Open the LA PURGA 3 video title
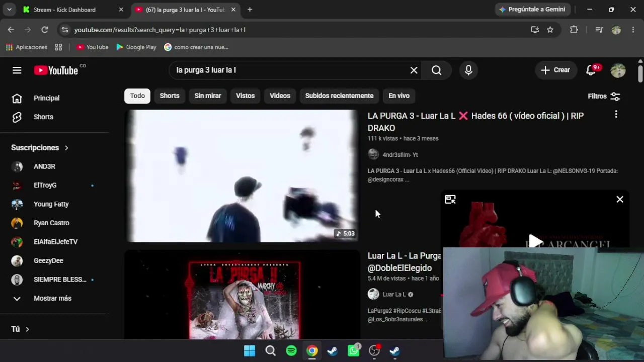 coord(475,122)
